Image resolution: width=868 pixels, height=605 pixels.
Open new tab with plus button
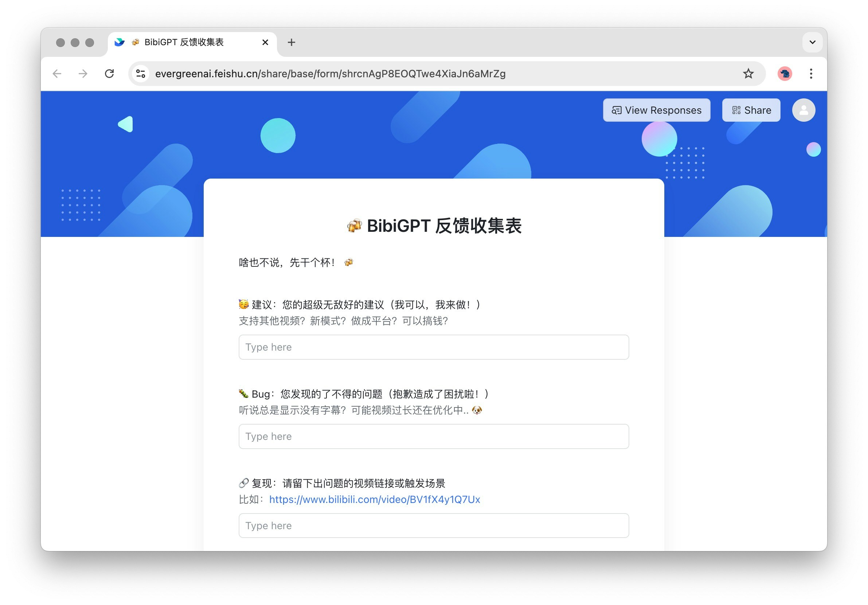(x=291, y=42)
